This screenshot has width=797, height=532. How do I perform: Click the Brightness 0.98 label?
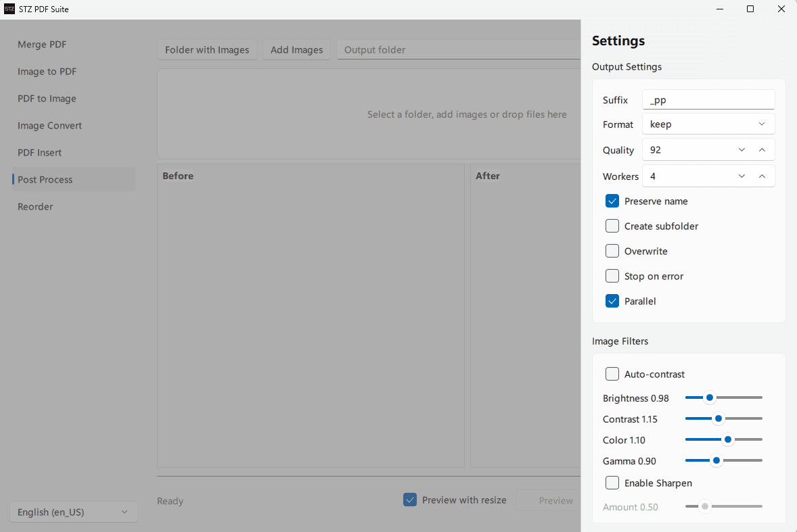(636, 398)
